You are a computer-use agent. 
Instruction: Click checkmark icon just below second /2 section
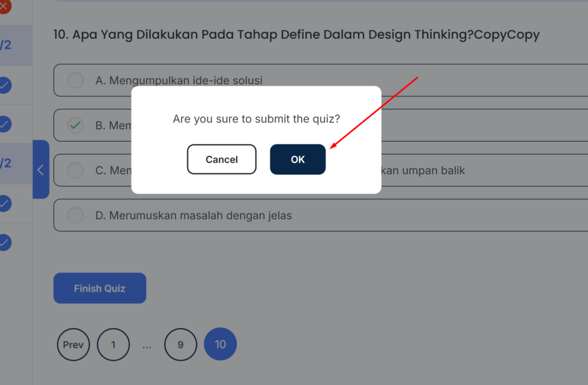pos(5,204)
